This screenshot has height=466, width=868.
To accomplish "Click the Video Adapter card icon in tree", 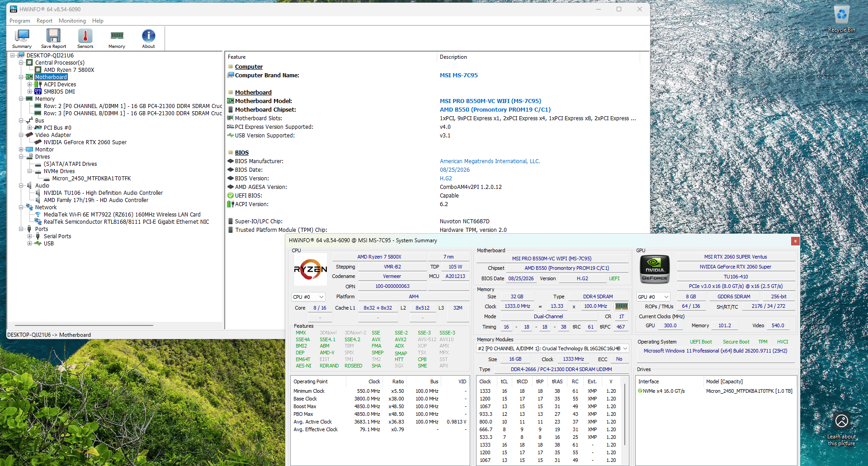I will [30, 135].
